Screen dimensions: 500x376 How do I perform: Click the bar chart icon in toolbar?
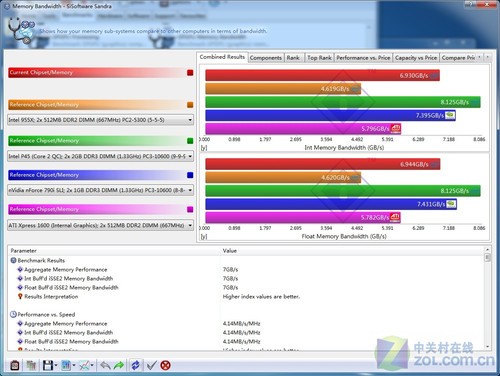(66, 365)
